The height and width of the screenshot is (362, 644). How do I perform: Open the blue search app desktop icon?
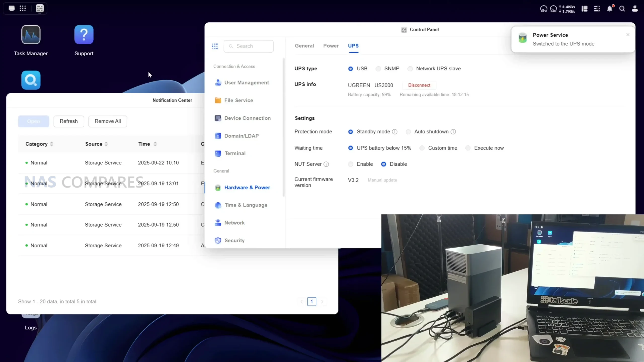pyautogui.click(x=31, y=80)
